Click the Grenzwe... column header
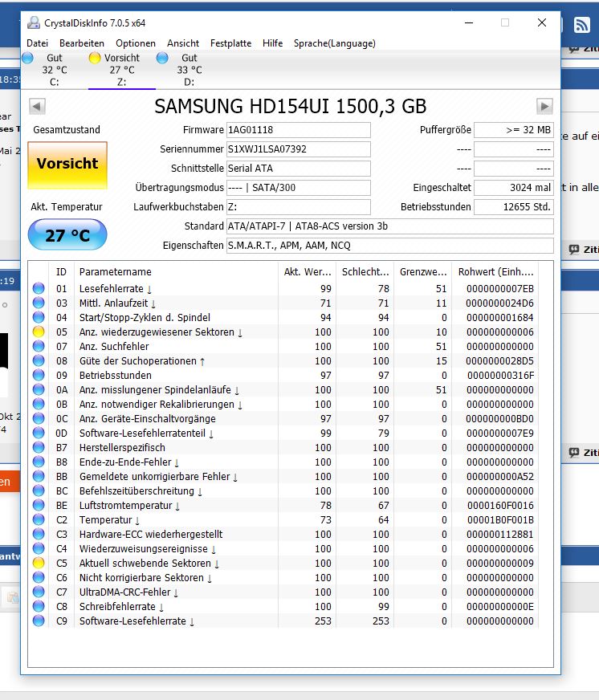The width and height of the screenshot is (599, 700). 423,272
